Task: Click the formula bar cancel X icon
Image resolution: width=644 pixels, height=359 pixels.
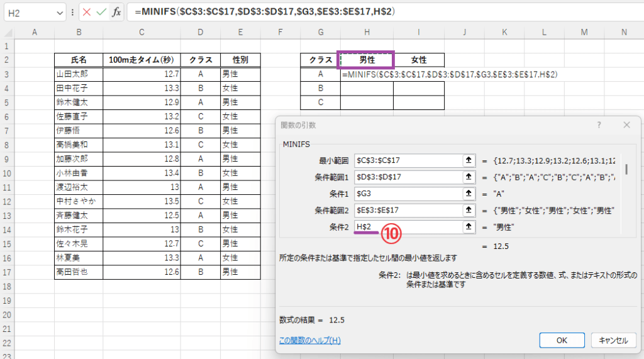Action: coord(87,12)
